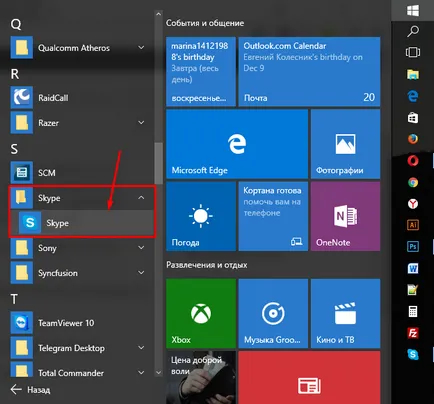Image resolution: width=434 pixels, height=404 pixels.
Task: Open File Explorer from the taskbar
Action: click(x=413, y=74)
